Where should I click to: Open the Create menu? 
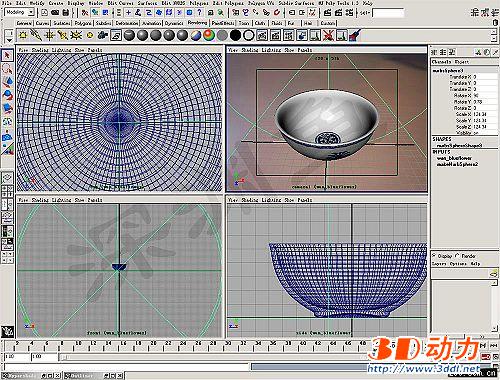coord(56,3)
